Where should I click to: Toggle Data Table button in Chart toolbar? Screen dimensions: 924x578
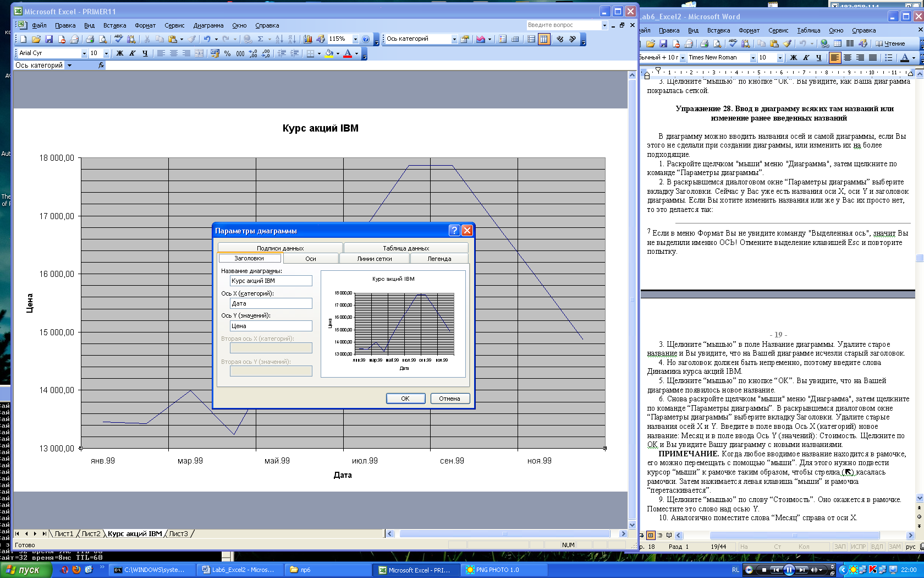point(515,39)
